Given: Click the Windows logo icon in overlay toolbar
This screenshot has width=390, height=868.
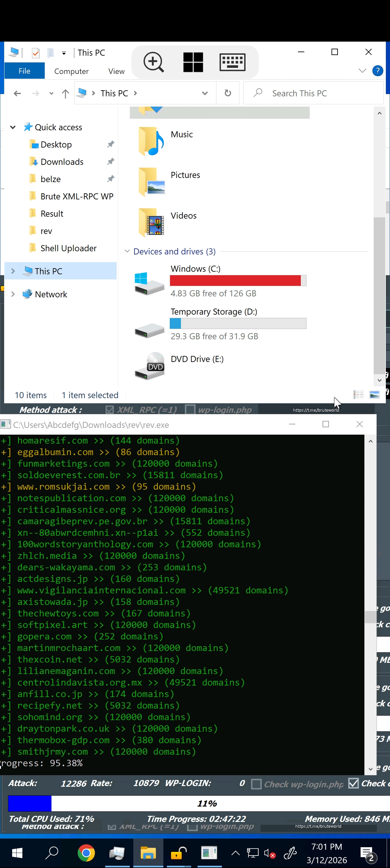Looking at the screenshot, I should [193, 62].
